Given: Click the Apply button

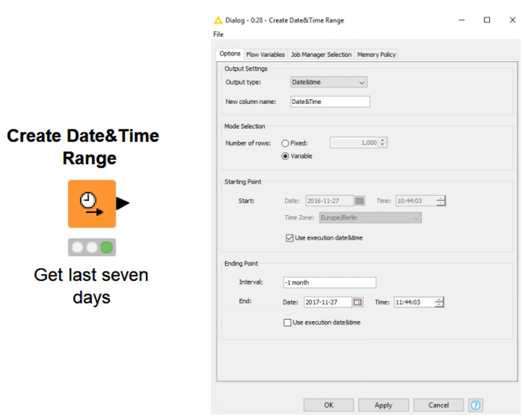Looking at the screenshot, I should [x=383, y=405].
